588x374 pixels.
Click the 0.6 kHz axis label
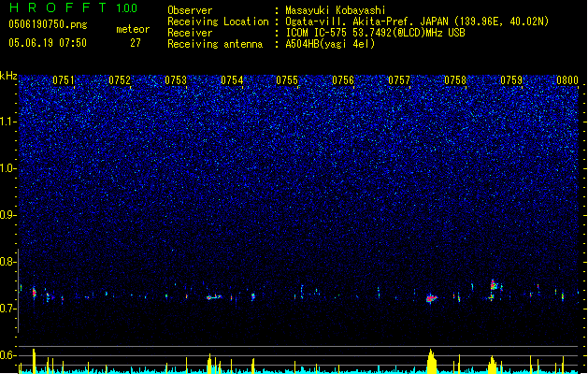click(x=8, y=355)
